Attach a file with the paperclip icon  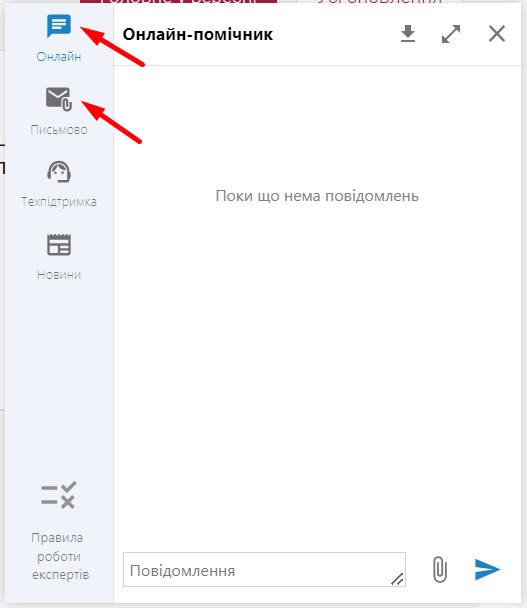tap(440, 570)
